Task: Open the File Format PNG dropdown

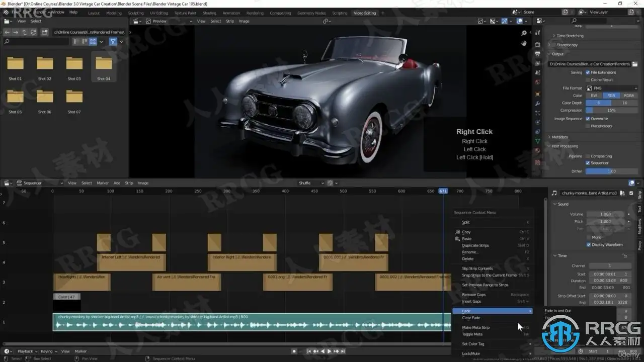Action: point(612,88)
